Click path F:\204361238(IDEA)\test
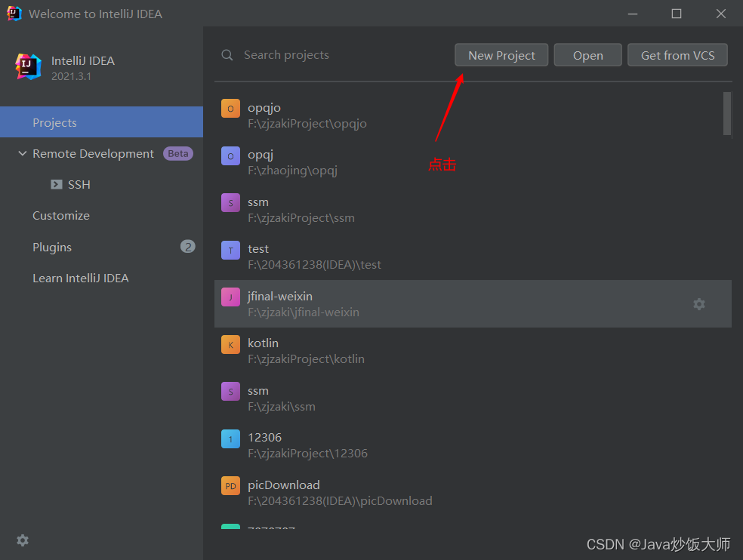Viewport: 743px width, 560px height. click(x=314, y=265)
